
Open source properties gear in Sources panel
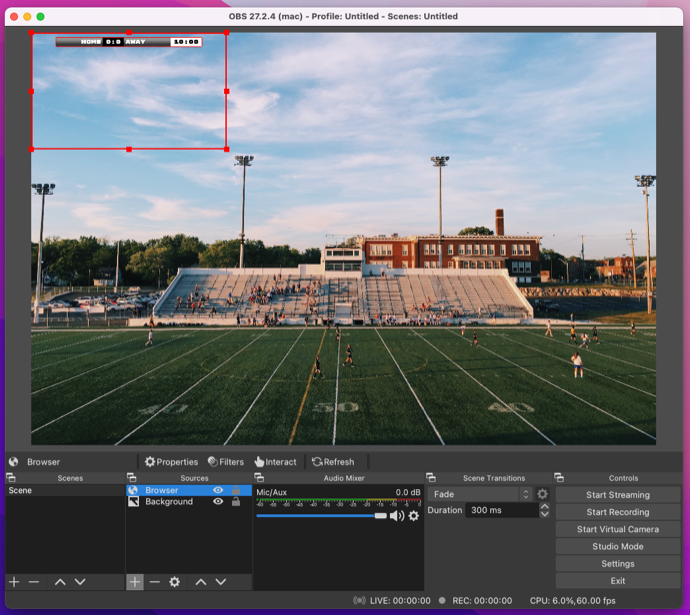click(174, 582)
